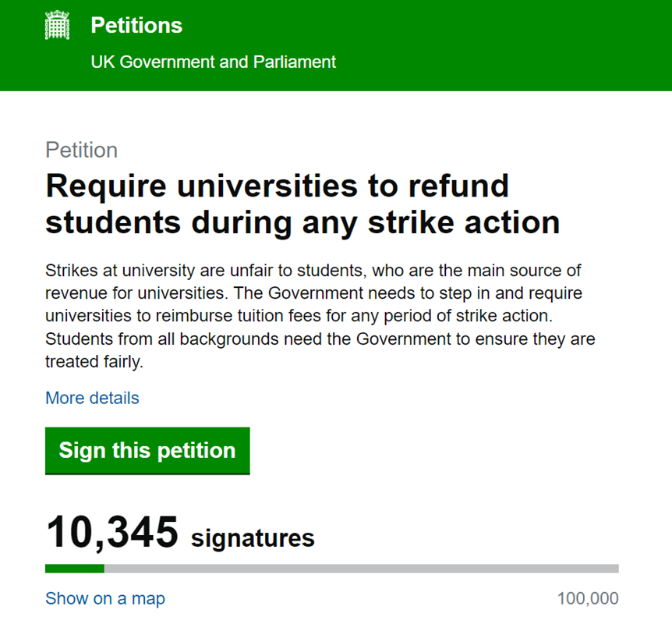
Task: Click the word 'signatures' beside the count
Action: pos(253,537)
